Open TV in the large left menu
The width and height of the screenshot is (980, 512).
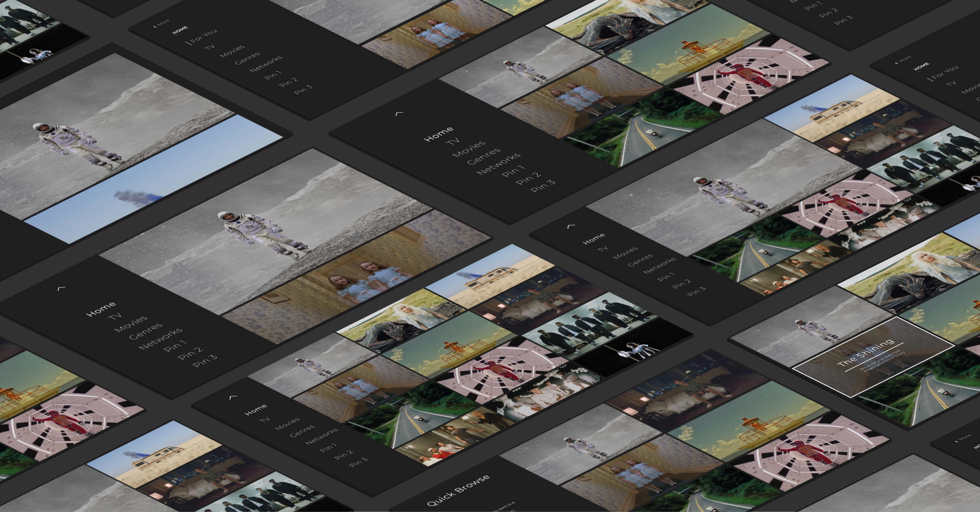tap(115, 316)
